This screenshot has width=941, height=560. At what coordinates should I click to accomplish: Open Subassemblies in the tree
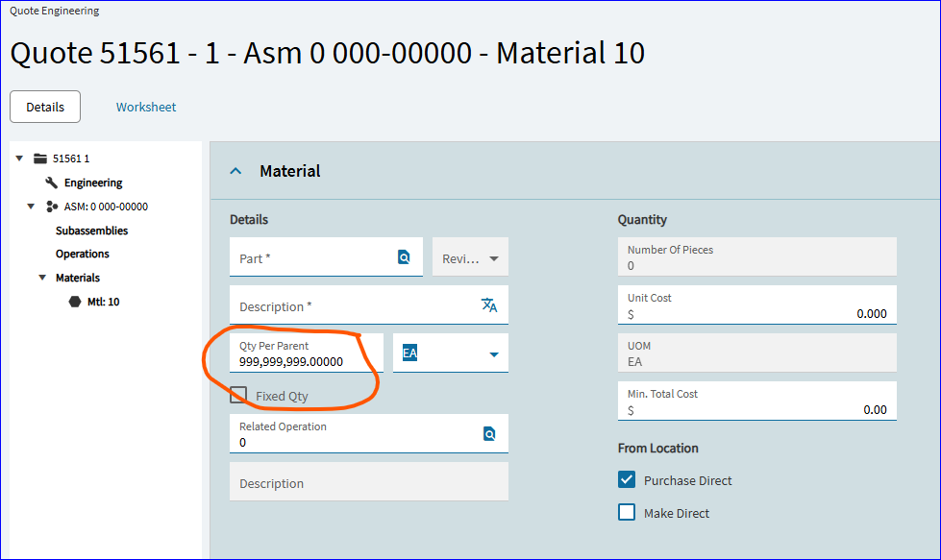point(92,231)
